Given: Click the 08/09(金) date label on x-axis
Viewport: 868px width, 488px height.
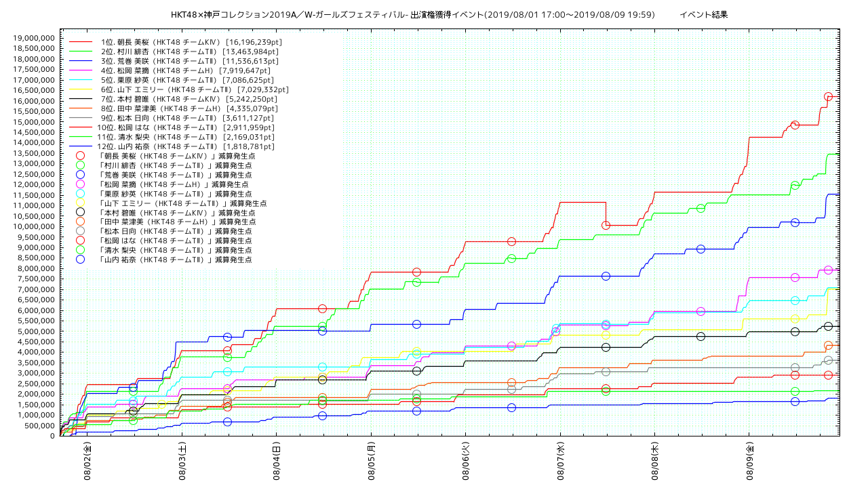Looking at the screenshot, I should (x=750, y=462).
